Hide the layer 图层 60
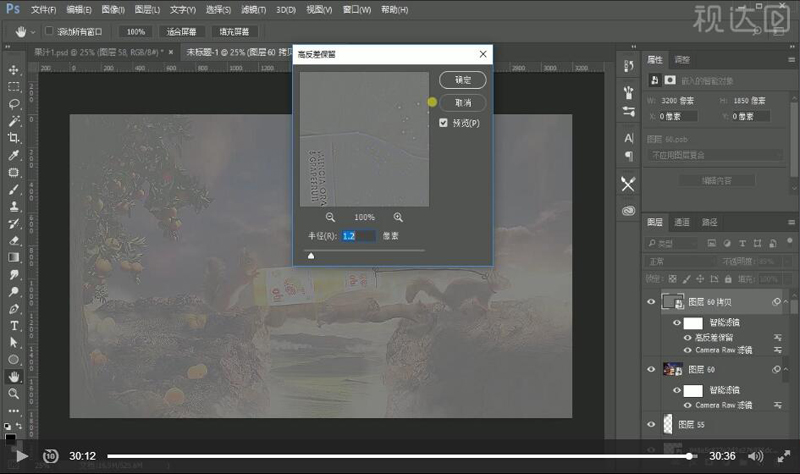This screenshot has height=474, width=800. (x=651, y=369)
